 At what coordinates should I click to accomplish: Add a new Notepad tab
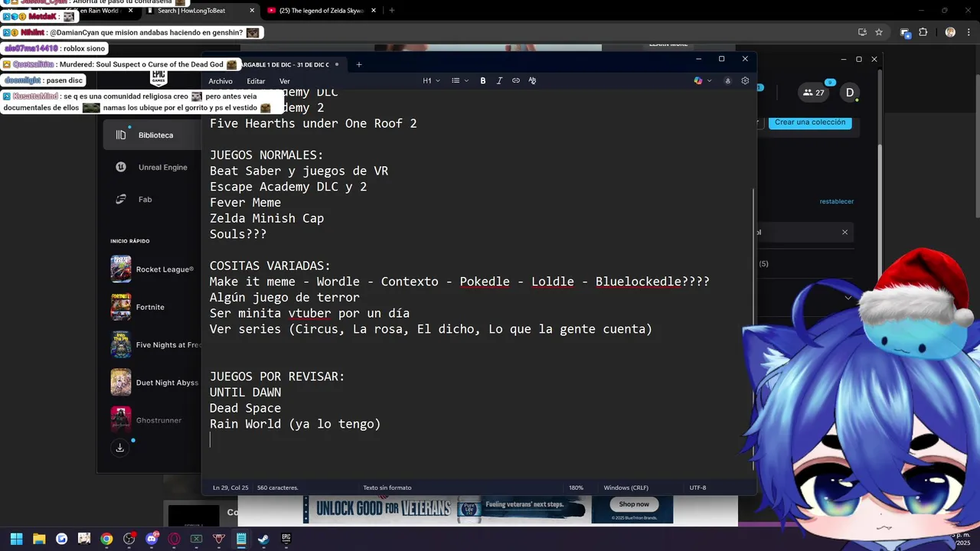point(358,64)
